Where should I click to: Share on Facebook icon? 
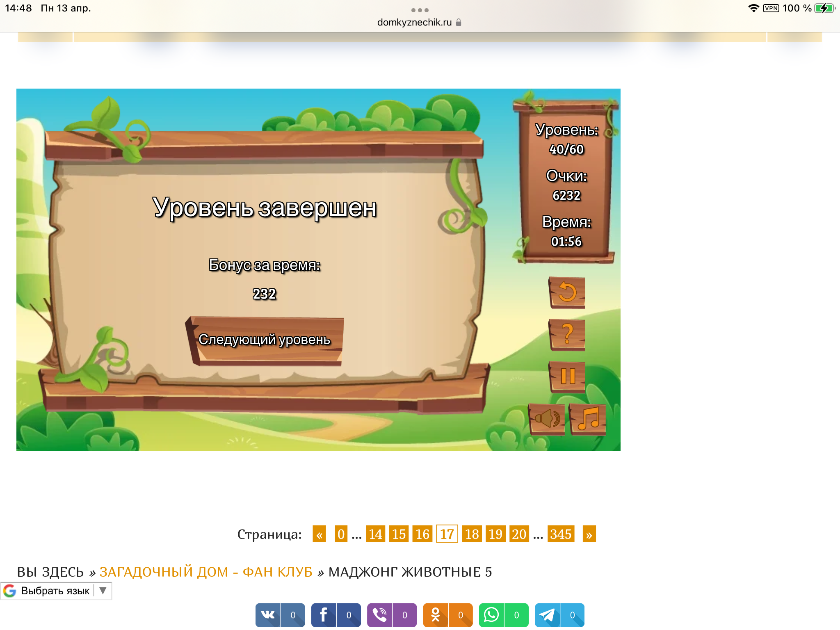[x=324, y=614]
